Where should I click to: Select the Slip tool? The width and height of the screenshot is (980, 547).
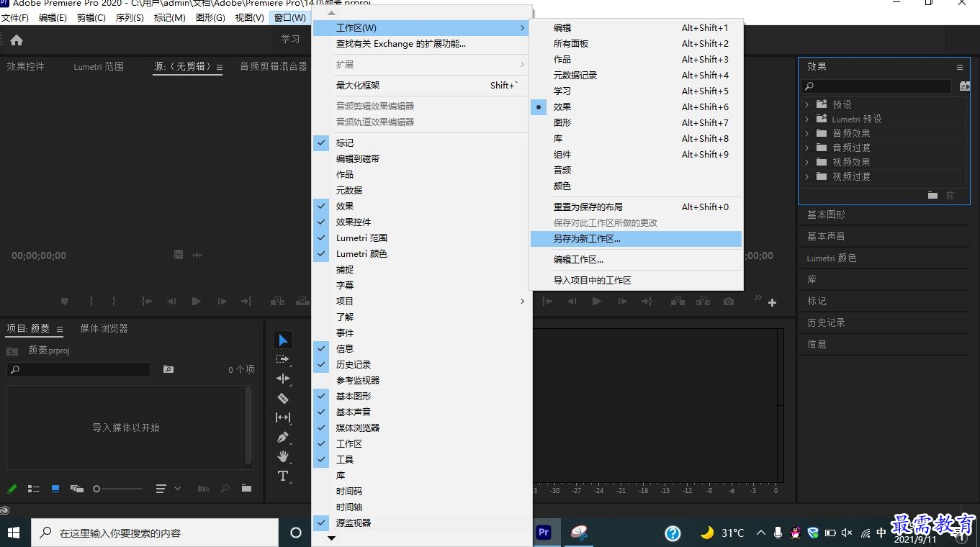pyautogui.click(x=283, y=417)
